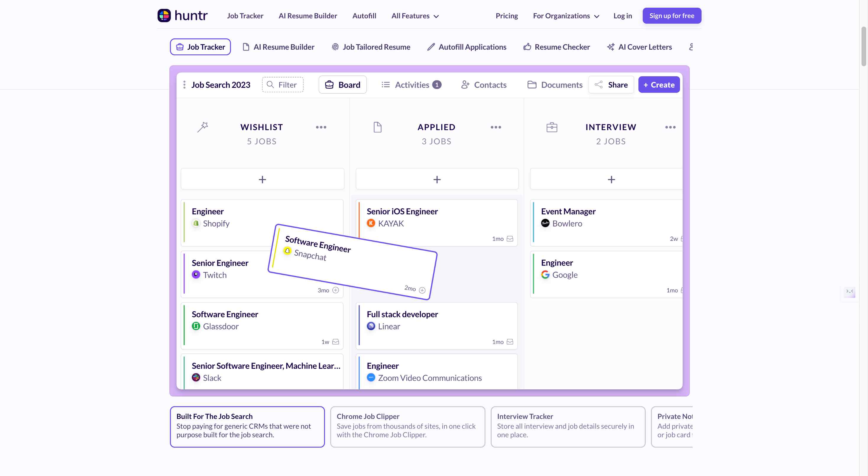Click the inbox icon on KAYAK card

coord(510,239)
